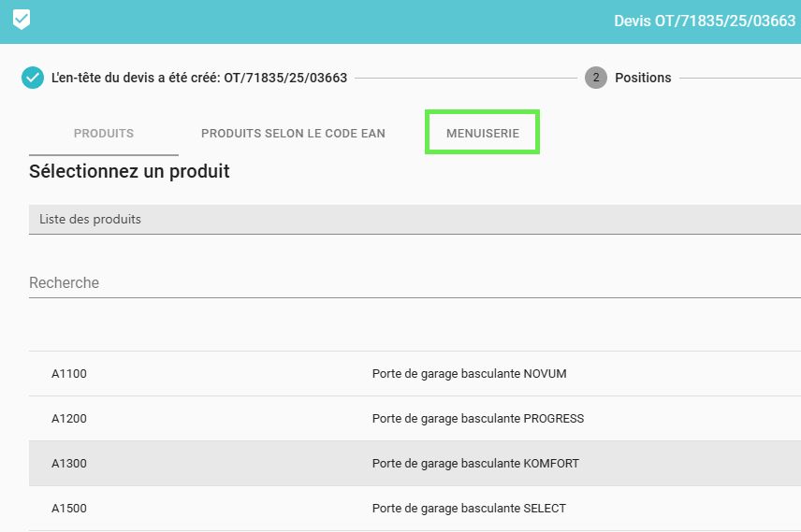Choose Porte de garage basculante NOVUM
The image size is (801, 532).
pos(469,374)
